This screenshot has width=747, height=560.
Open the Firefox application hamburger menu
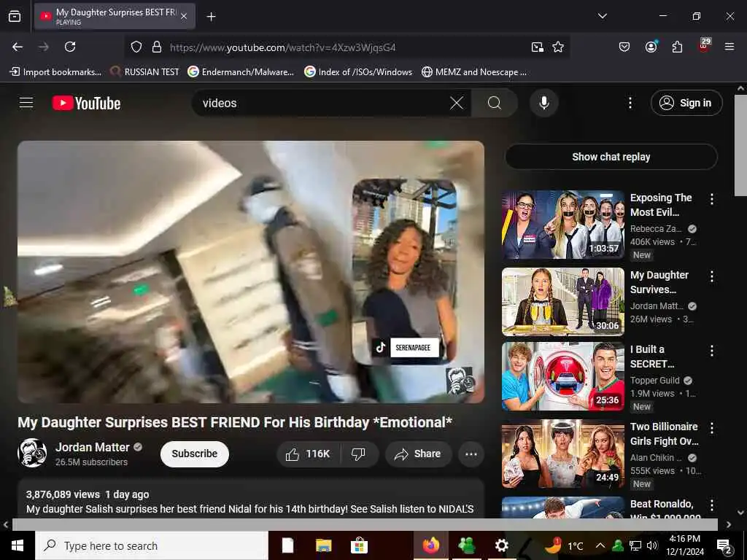729,47
